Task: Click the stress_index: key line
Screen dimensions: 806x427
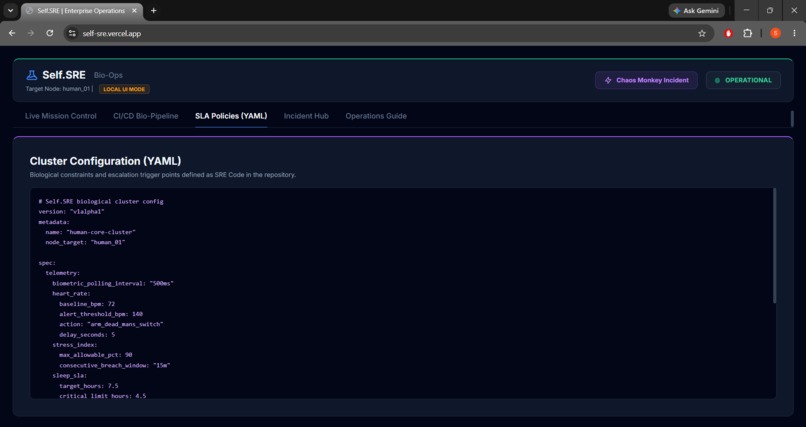Action: (x=75, y=345)
